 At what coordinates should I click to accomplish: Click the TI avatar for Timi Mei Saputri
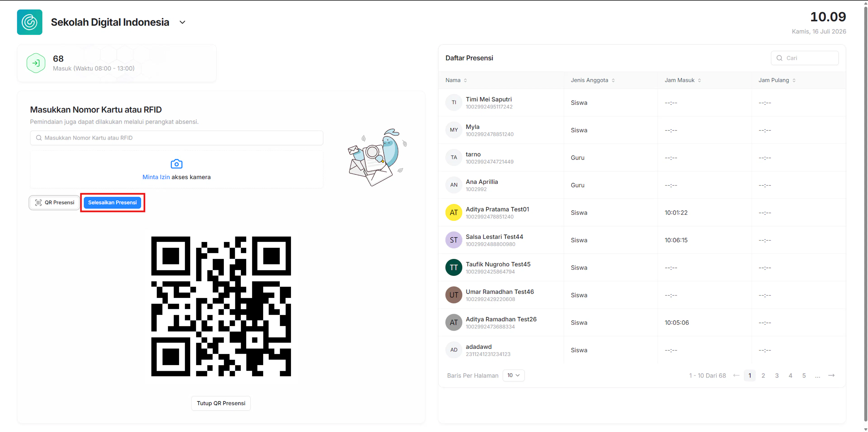pos(454,102)
